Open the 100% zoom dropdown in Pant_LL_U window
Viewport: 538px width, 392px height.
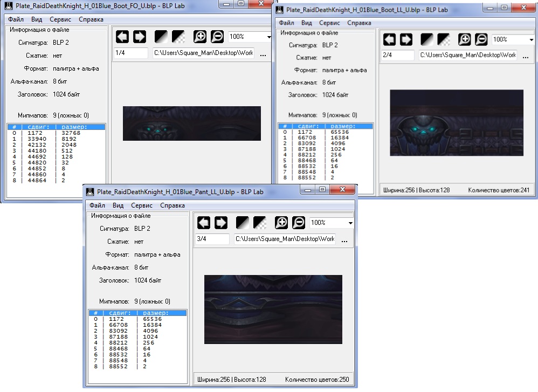(350, 223)
